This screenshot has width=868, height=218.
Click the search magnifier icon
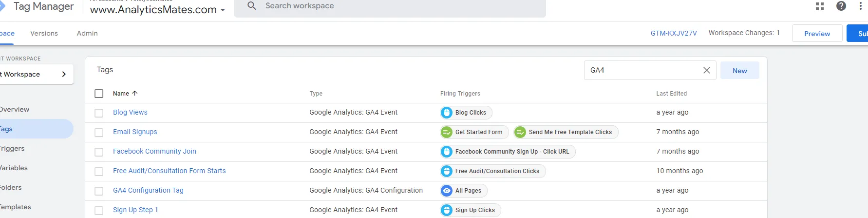[x=252, y=6]
